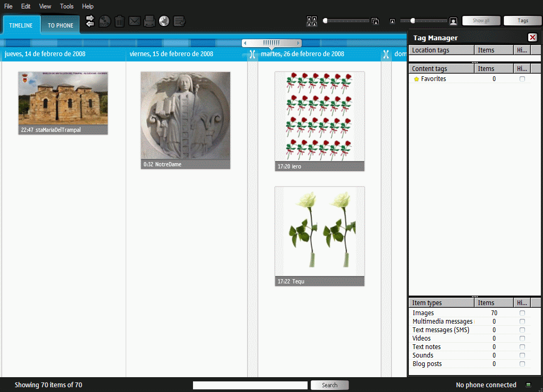The width and height of the screenshot is (543, 392).
Task: Click the Tags button
Action: (x=522, y=21)
